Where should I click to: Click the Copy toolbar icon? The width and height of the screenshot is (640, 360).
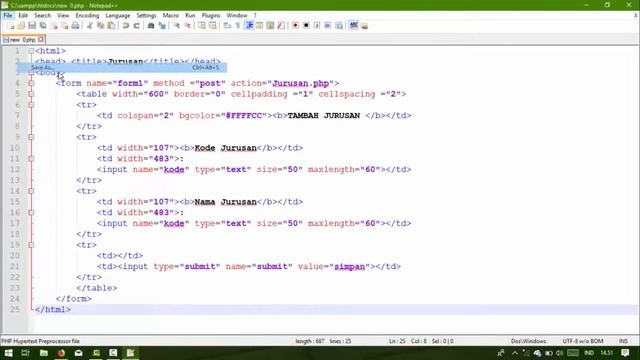[x=100, y=26]
